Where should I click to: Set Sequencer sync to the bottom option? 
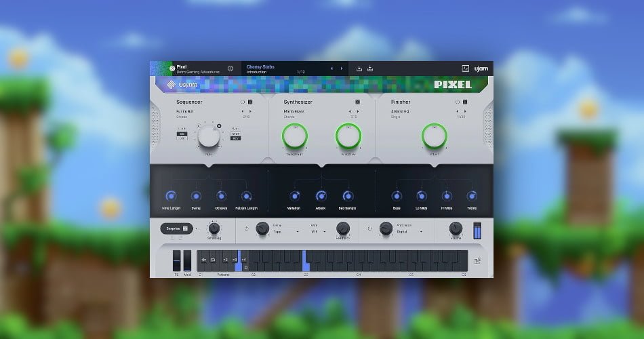pos(235,138)
